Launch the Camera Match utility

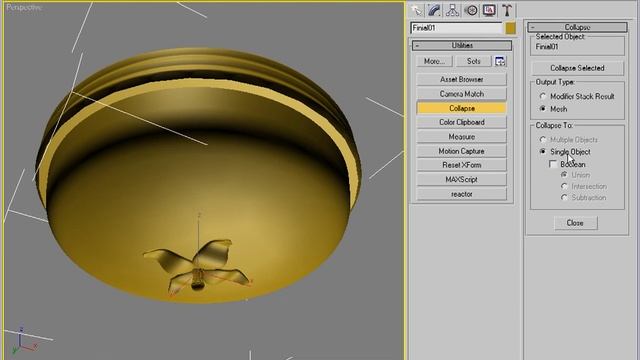[x=462, y=94]
